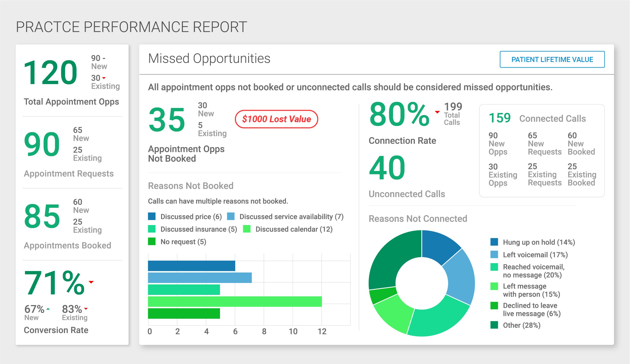The width and height of the screenshot is (630, 364).
Task: Click the No request legend square
Action: click(x=152, y=241)
